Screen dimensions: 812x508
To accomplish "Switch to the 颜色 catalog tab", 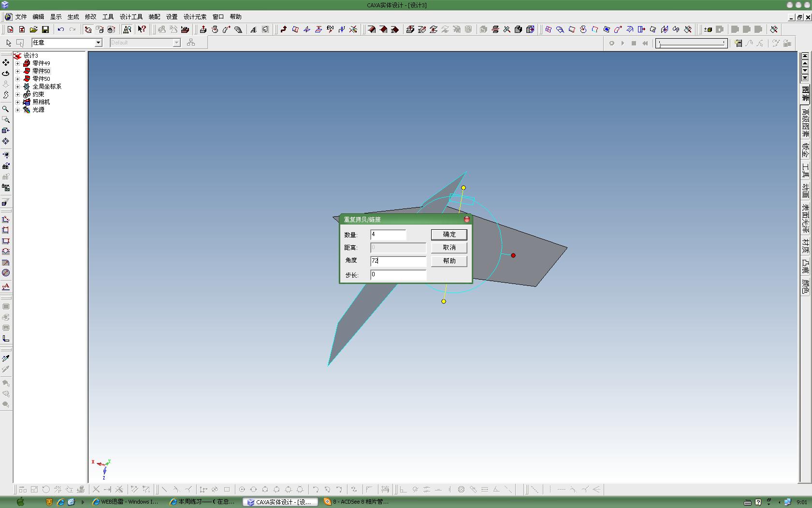I will coord(805,287).
